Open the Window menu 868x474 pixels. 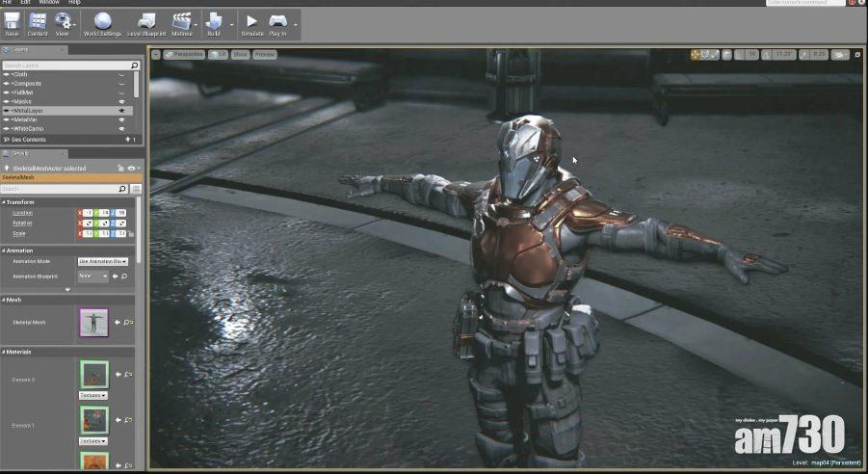coord(48,3)
